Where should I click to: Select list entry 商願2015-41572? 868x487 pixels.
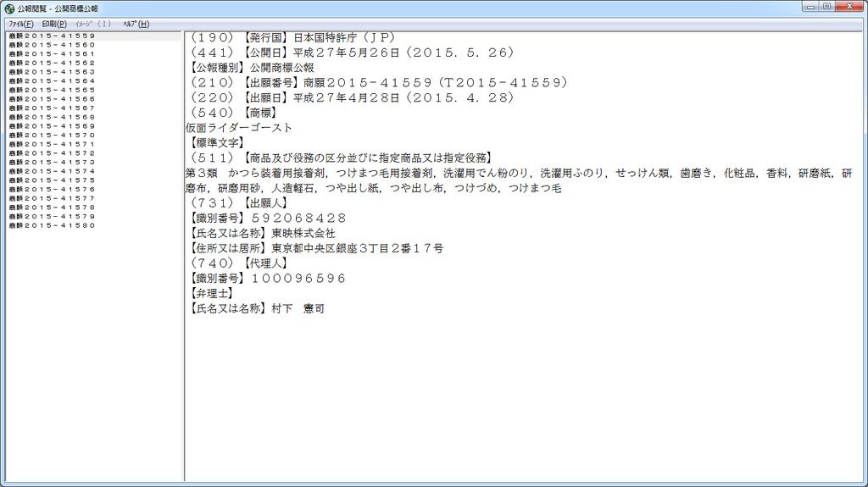[52, 153]
